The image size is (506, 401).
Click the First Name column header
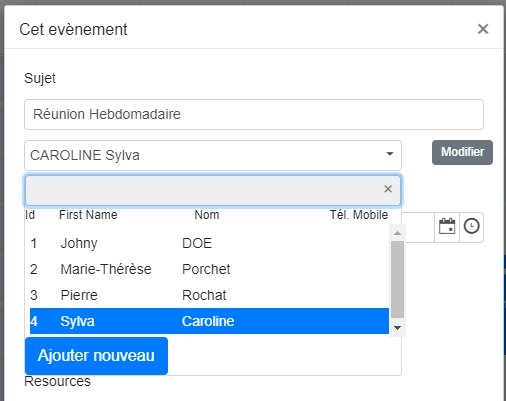[88, 215]
